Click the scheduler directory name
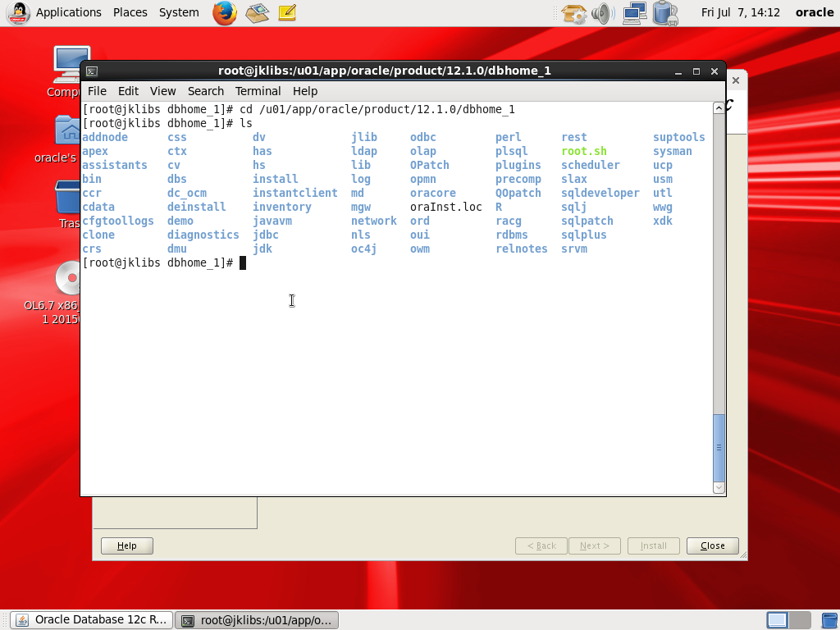Screen dimensions: 840x630 tap(591, 166)
